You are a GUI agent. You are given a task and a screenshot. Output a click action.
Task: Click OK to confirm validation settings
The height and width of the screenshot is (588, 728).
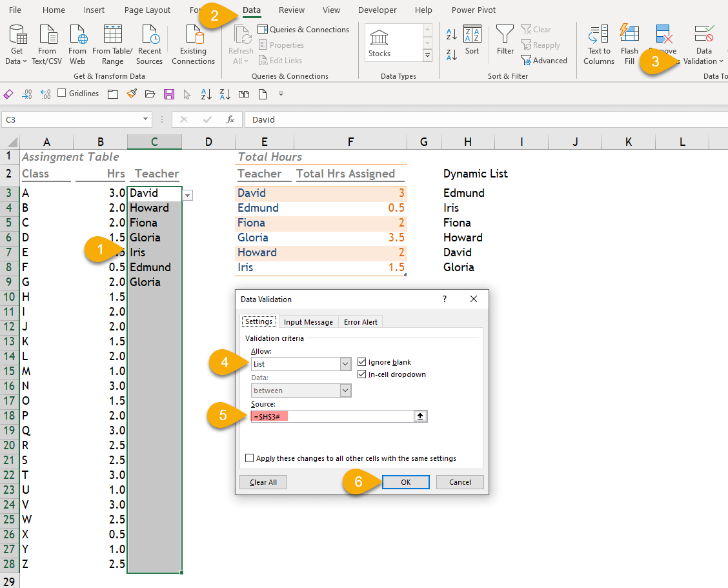tap(405, 482)
